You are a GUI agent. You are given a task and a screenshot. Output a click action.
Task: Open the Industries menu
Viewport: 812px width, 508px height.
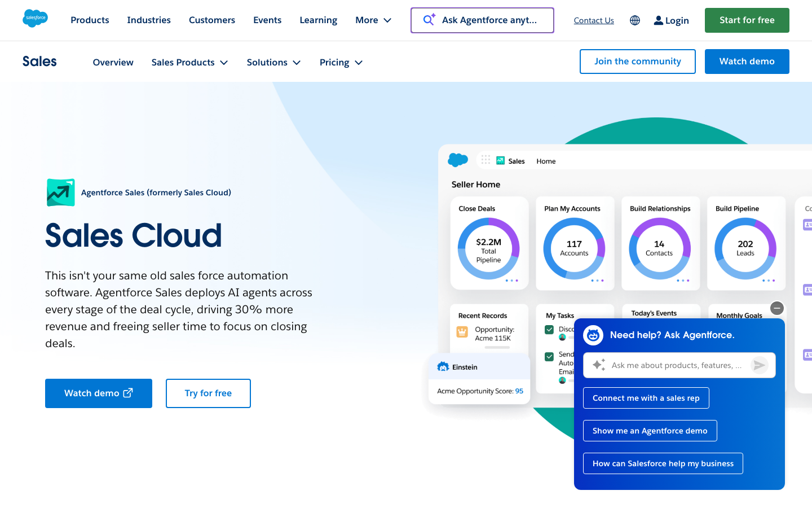pyautogui.click(x=149, y=20)
